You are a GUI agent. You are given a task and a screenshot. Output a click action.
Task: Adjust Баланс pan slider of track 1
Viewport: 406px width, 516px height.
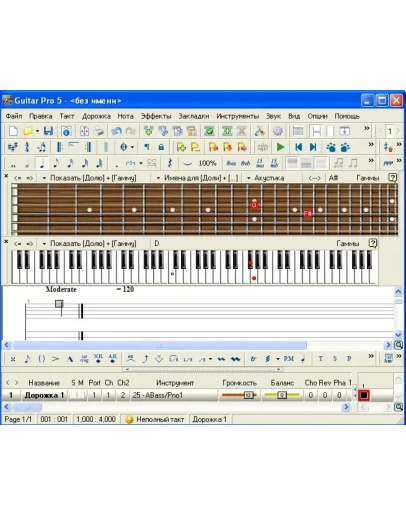(282, 396)
